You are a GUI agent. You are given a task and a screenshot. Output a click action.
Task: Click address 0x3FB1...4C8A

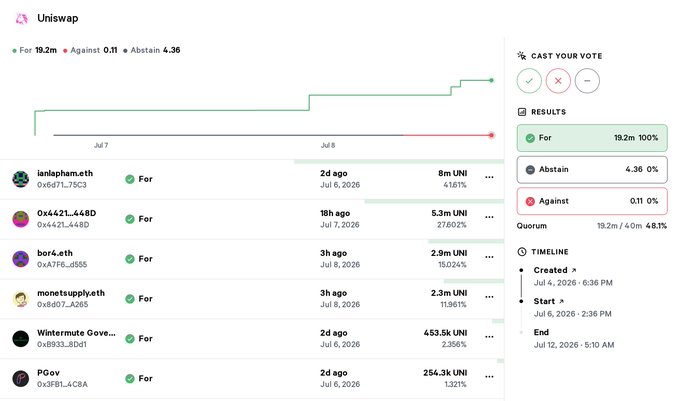pos(62,385)
